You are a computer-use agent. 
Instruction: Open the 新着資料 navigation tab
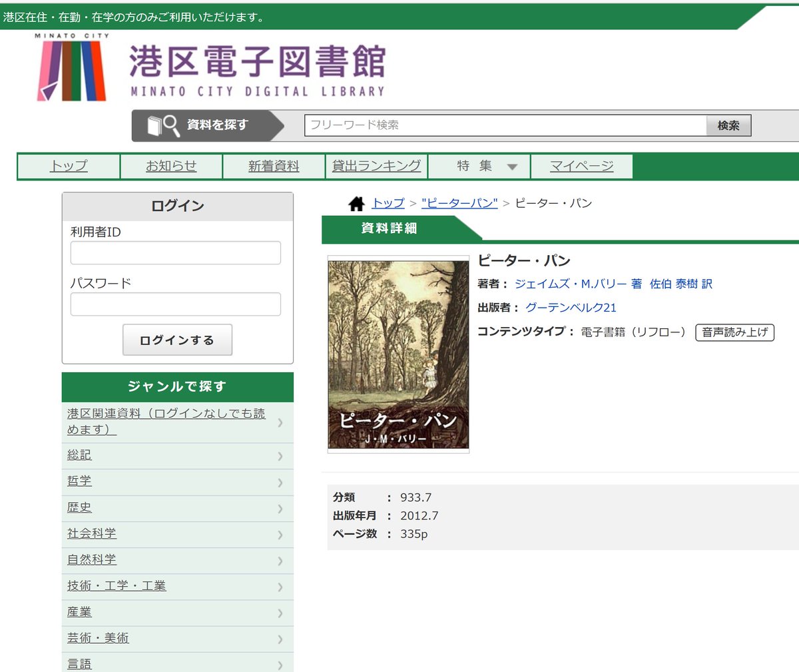point(274,167)
